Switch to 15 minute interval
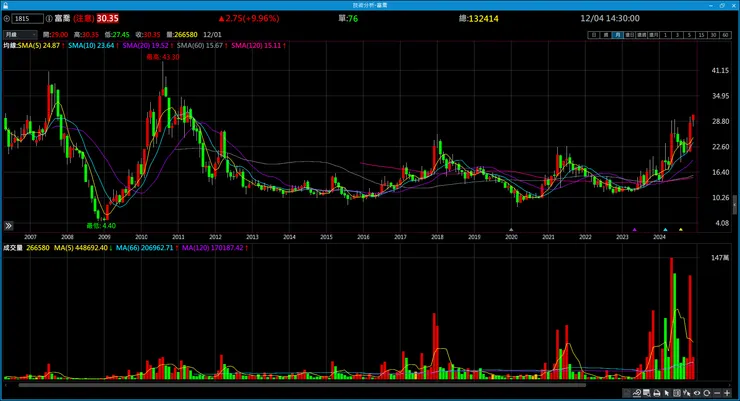740x401 pixels. pos(701,35)
